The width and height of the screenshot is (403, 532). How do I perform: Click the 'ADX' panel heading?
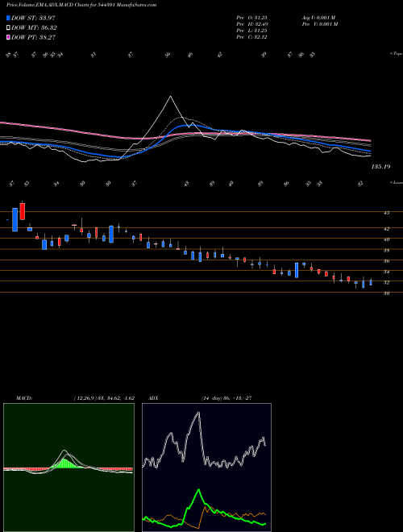pos(152,398)
